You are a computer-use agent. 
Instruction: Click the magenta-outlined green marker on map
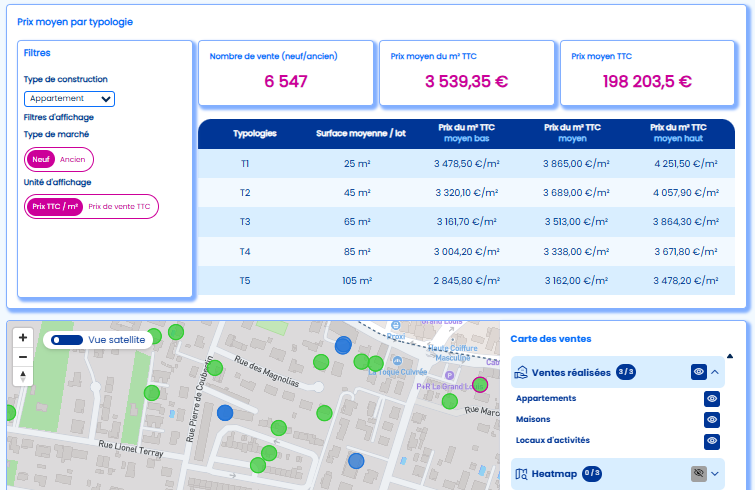coord(480,385)
